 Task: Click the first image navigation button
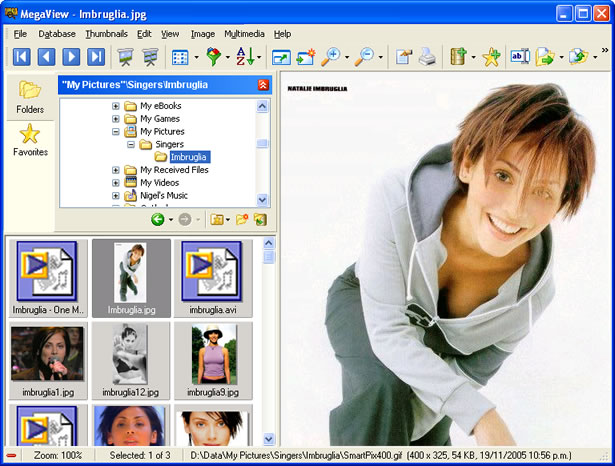click(21, 57)
